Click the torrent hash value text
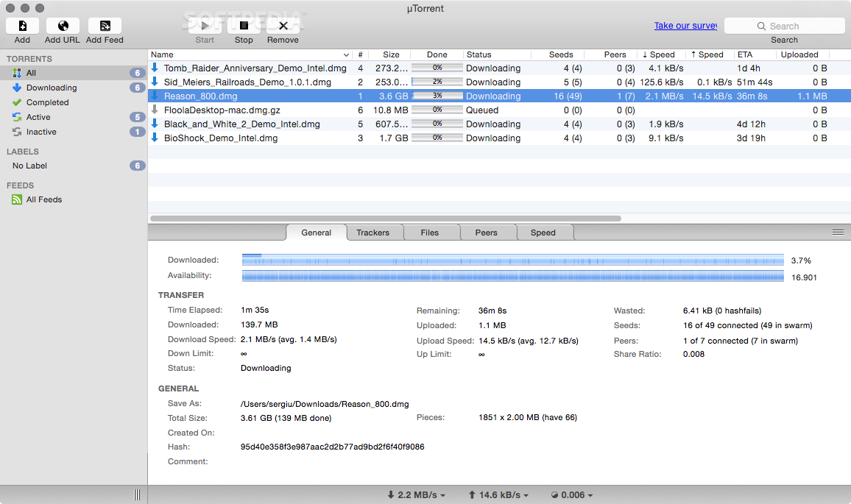 pos(333,447)
